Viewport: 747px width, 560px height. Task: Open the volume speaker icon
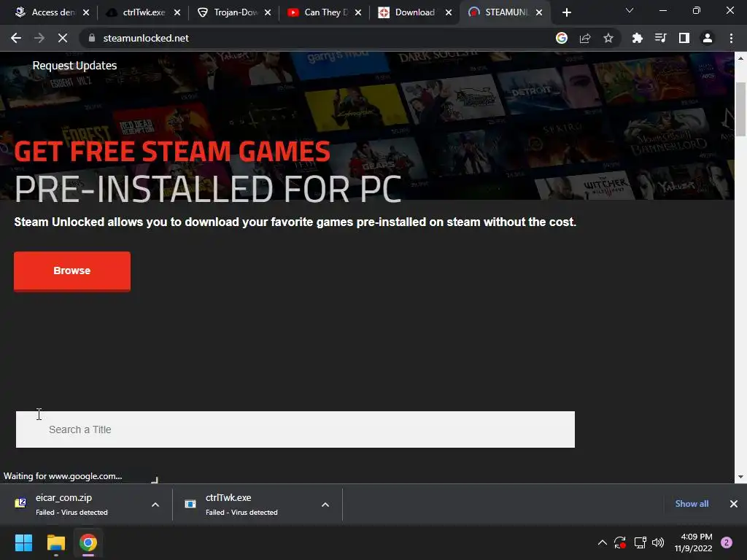coord(658,542)
